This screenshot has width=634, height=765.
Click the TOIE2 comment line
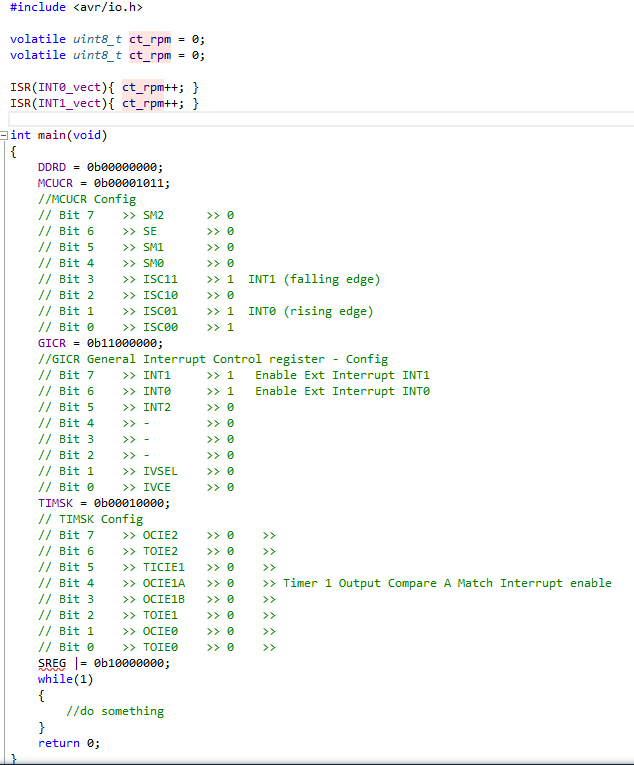157,551
